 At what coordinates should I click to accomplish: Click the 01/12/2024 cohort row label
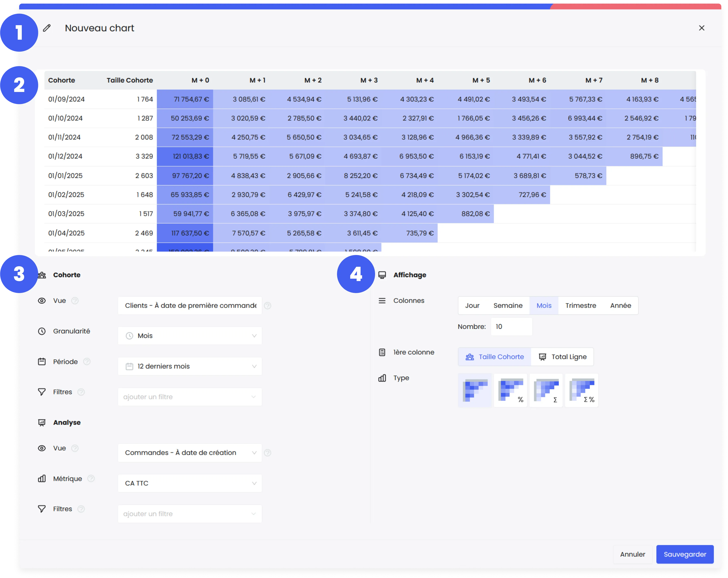coord(65,156)
